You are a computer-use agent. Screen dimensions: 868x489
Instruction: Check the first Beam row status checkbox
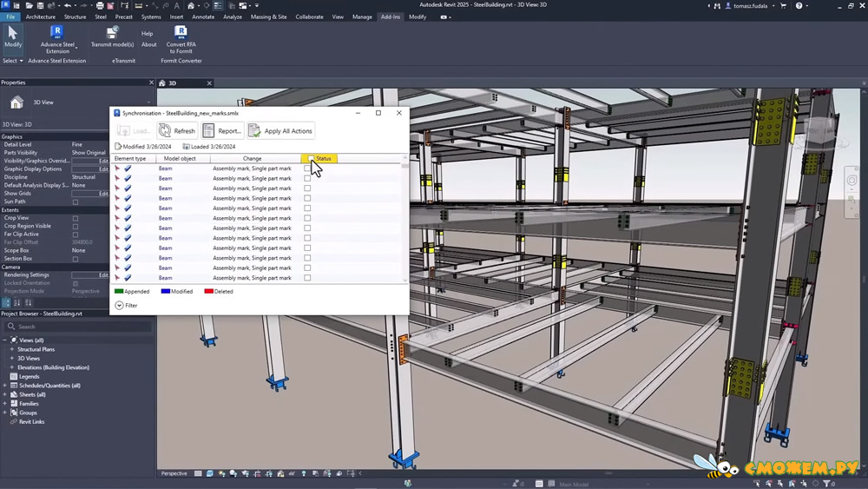pos(307,169)
